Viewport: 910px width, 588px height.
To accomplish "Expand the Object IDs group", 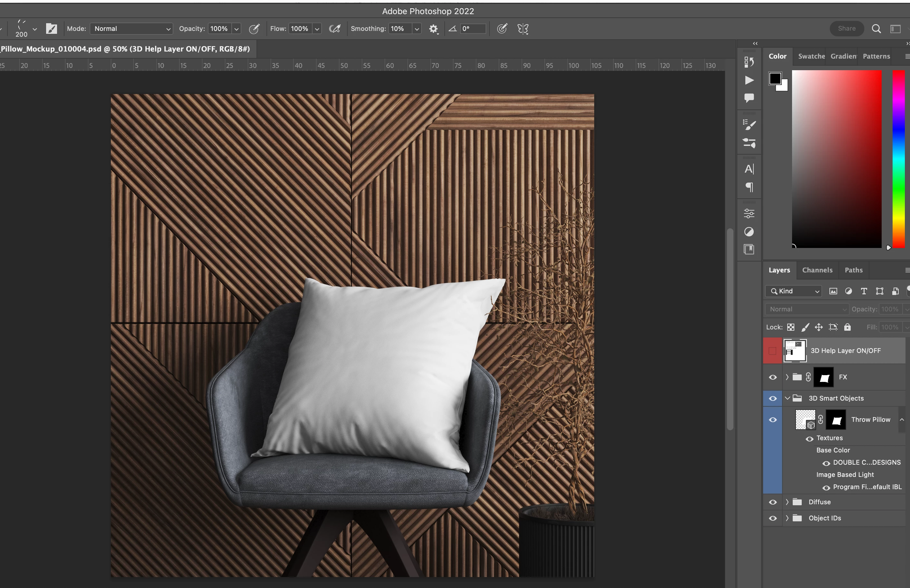I will 787,518.
